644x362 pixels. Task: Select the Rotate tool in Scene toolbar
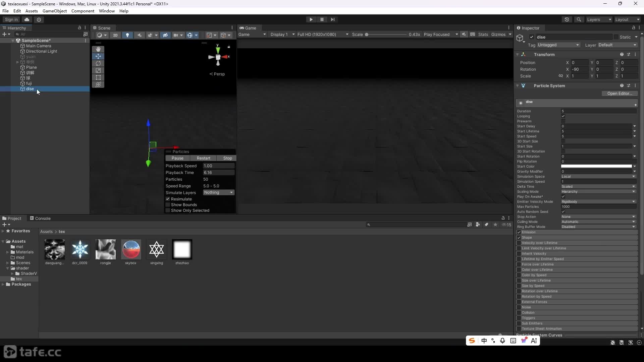point(98,63)
